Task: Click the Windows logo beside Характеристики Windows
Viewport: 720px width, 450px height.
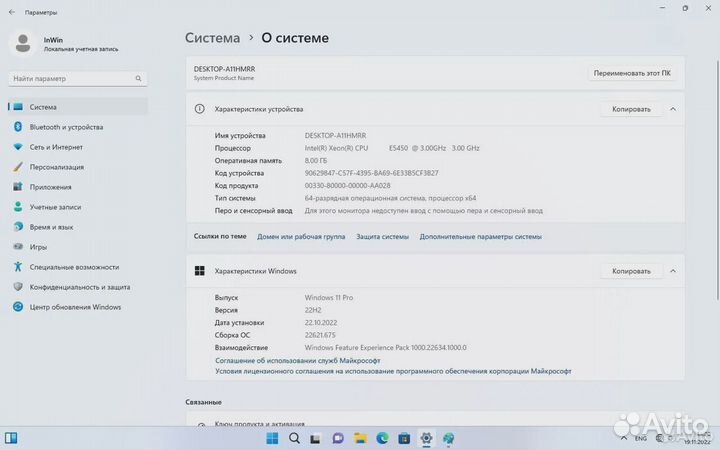Action: (x=199, y=271)
